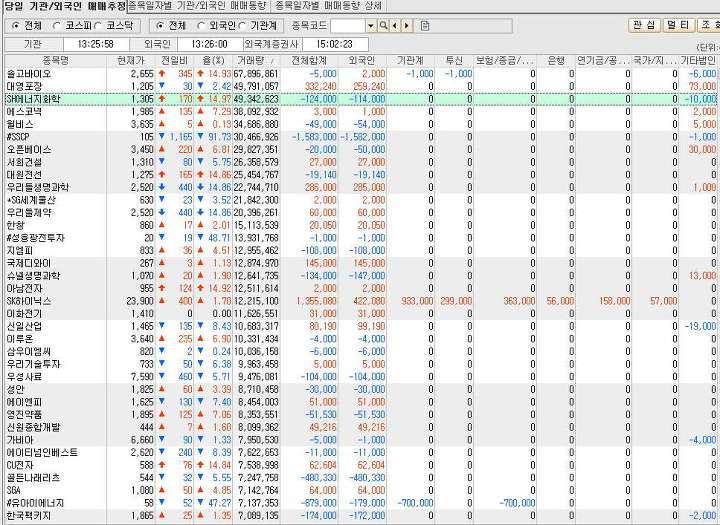Select the 이루온 stock row
Viewport: 720px width, 525px height.
361,339
